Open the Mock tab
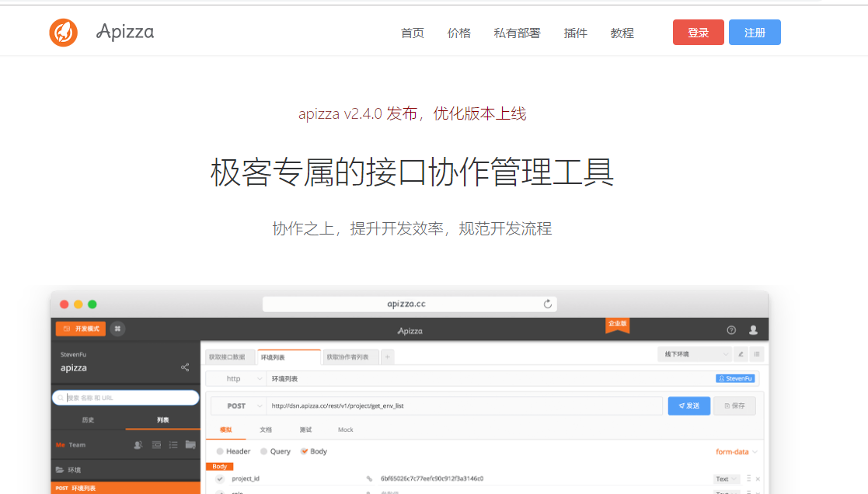Screen dimensions: 868x494 pos(346,430)
